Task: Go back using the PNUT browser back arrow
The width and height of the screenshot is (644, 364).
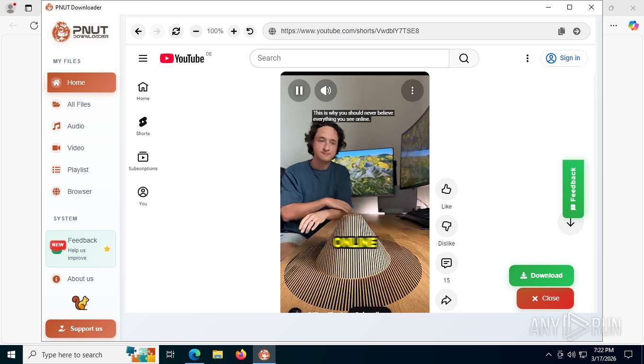Action: (x=138, y=31)
